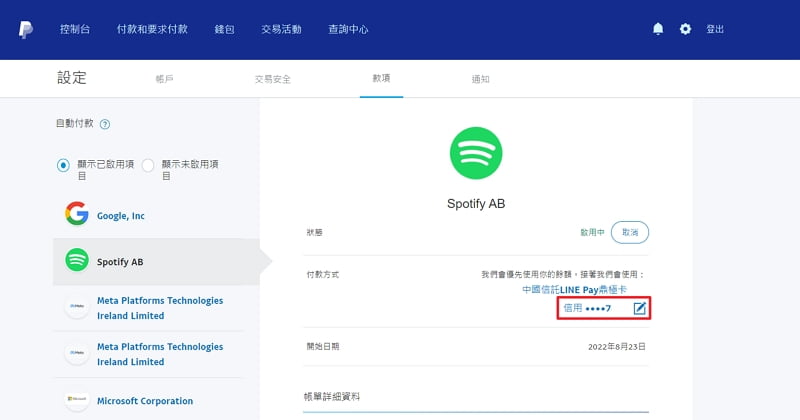Click the 自動付款 label
The height and width of the screenshot is (420, 800).
pyautogui.click(x=74, y=123)
